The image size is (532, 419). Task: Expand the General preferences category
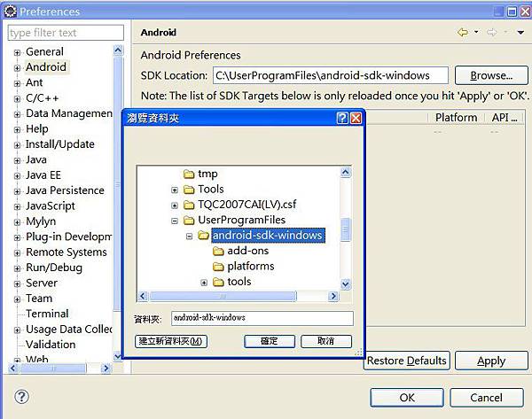[x=17, y=52]
